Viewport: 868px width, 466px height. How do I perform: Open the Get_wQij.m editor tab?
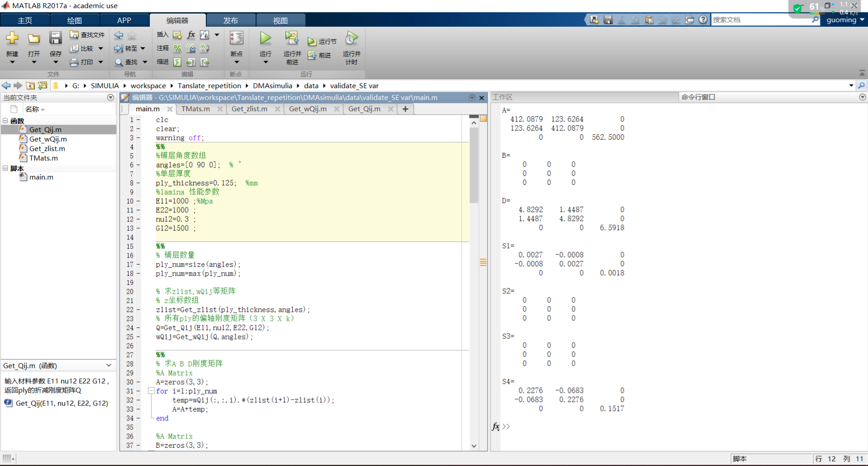[x=308, y=109]
